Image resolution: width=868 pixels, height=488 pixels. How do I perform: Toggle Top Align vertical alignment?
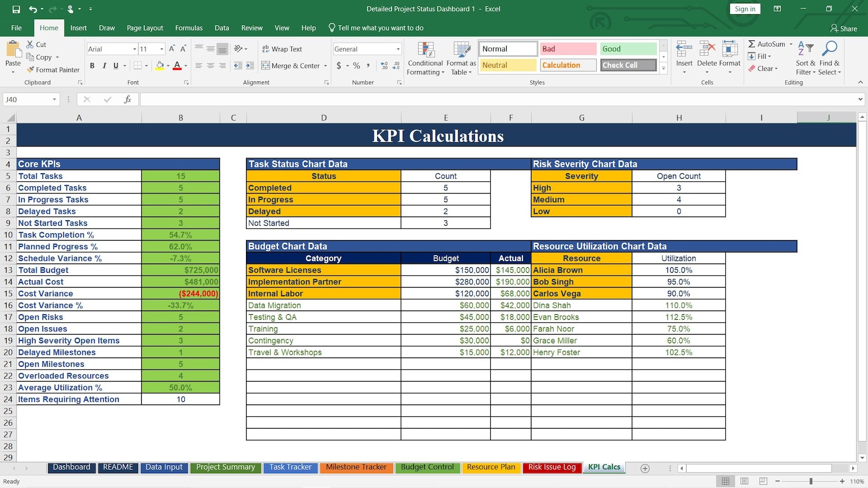pos(198,49)
